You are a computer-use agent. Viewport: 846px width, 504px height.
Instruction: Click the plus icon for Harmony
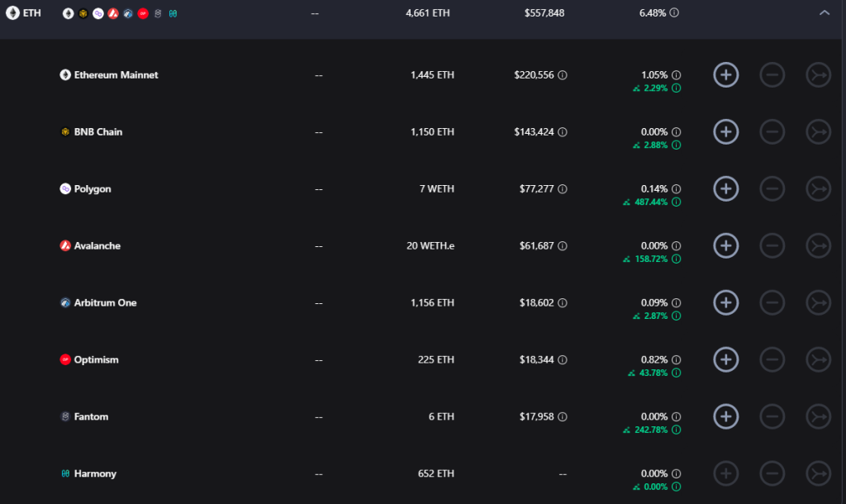[x=725, y=473]
